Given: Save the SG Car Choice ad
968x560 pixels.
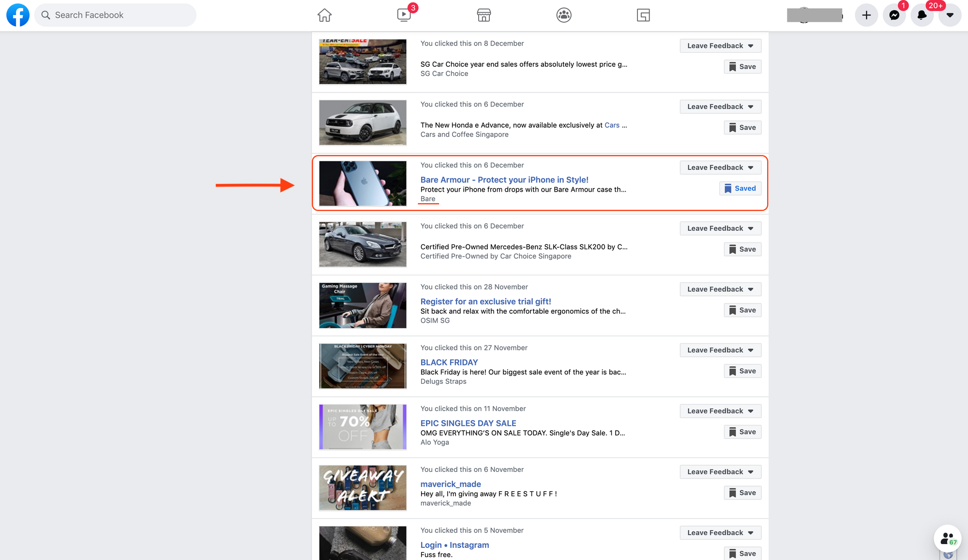Looking at the screenshot, I should (x=742, y=67).
